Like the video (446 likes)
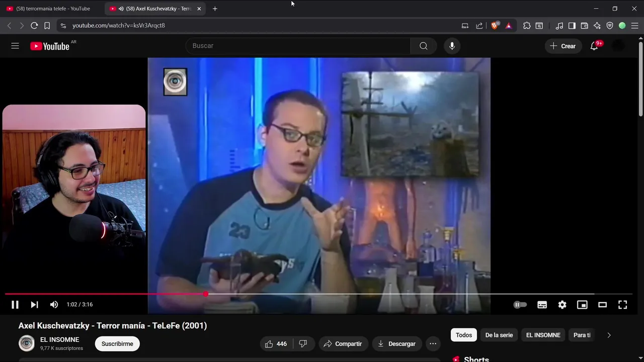 [x=276, y=344]
